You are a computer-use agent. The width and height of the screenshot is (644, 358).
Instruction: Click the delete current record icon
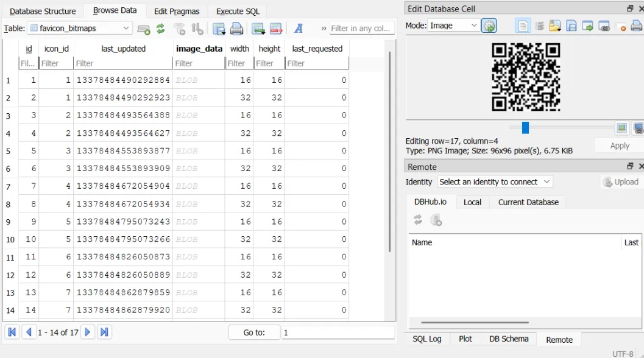[276, 29]
